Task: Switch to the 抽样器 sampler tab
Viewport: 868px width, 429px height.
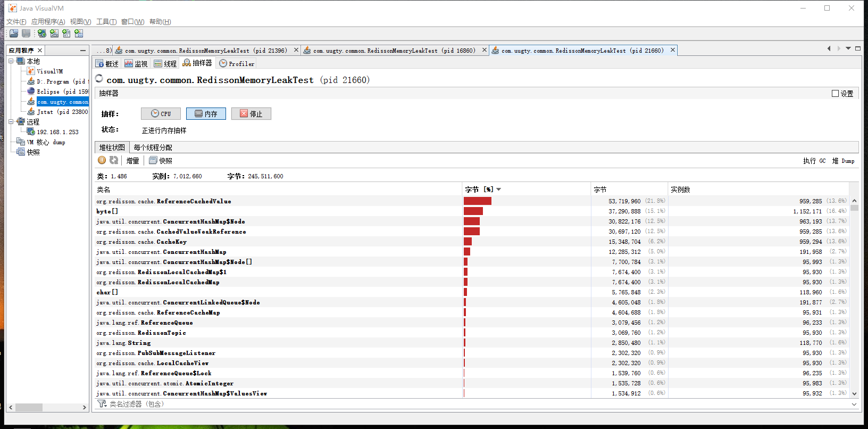Action: 197,63
